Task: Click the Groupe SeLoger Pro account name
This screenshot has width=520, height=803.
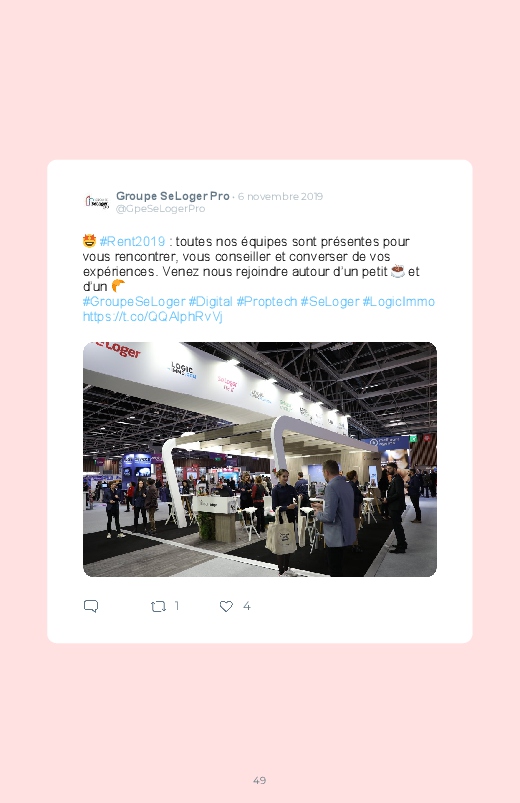Action: (x=173, y=196)
